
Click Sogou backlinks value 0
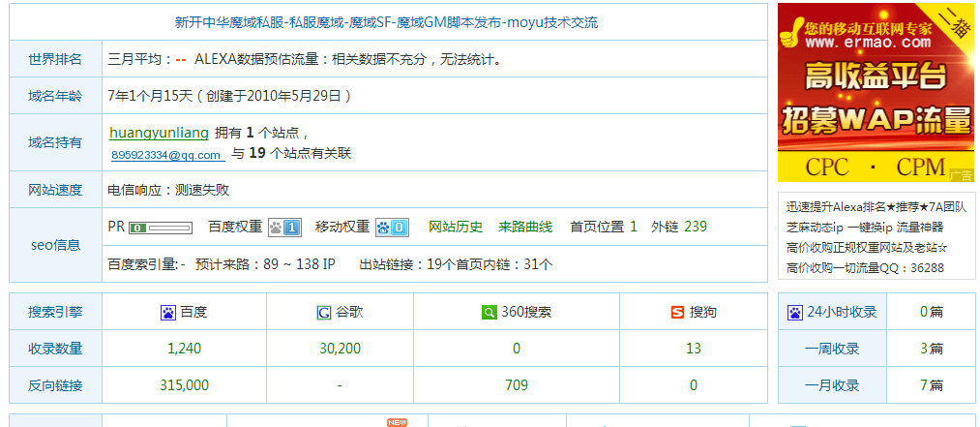[x=693, y=385]
